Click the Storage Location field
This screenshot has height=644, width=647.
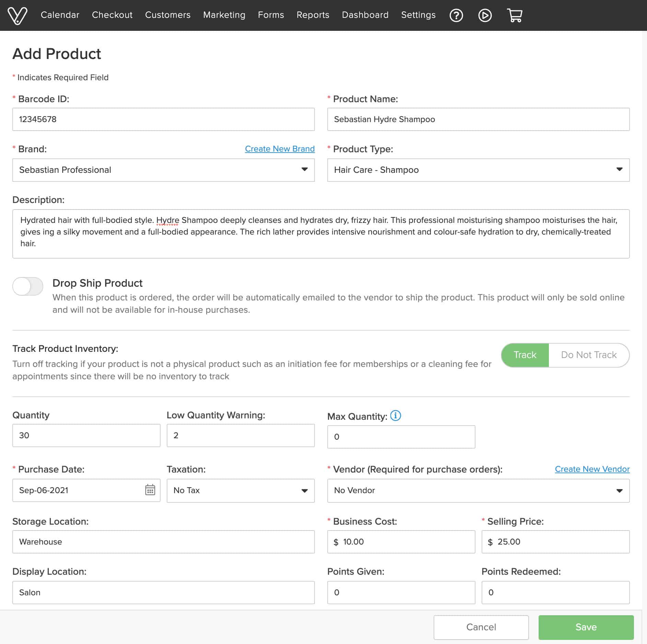tap(164, 542)
